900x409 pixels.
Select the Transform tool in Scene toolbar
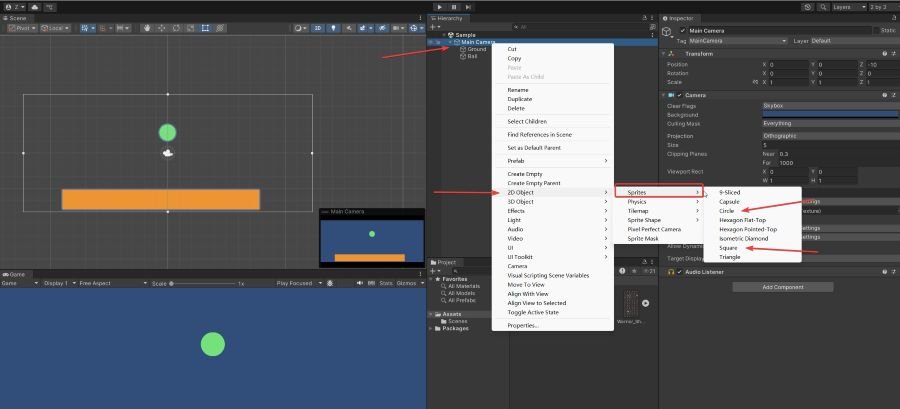click(x=219, y=28)
